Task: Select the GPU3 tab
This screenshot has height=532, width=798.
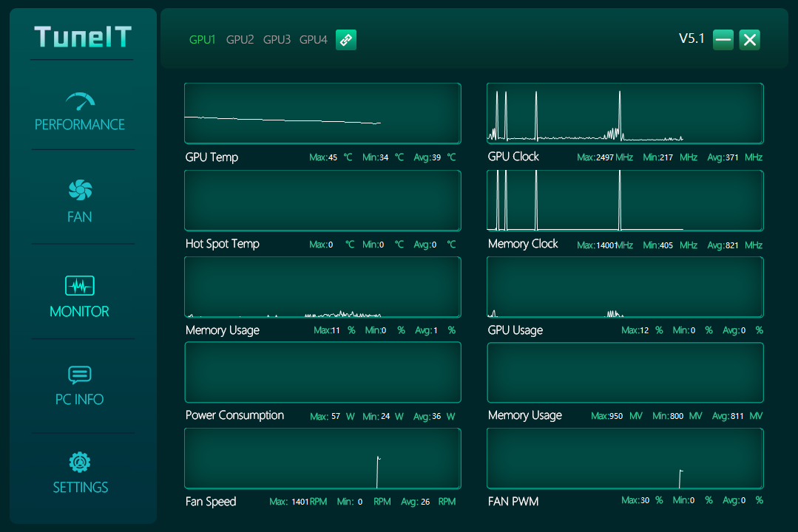Action: tap(277, 40)
